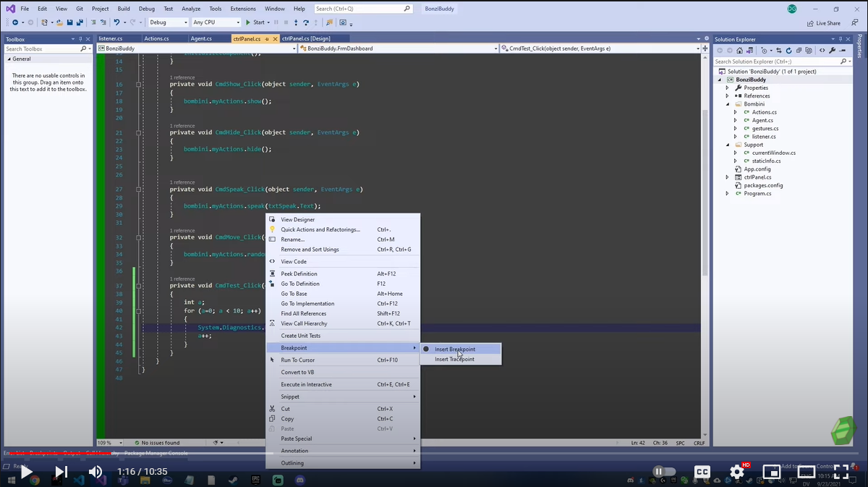Click the video progress bar
The width and height of the screenshot is (868, 487).
[x=434, y=453]
